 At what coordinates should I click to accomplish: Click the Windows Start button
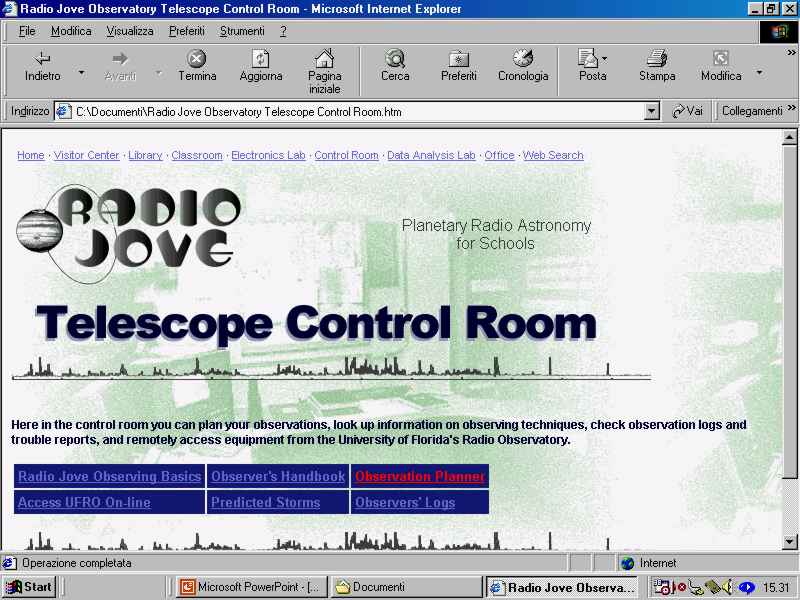[29, 587]
